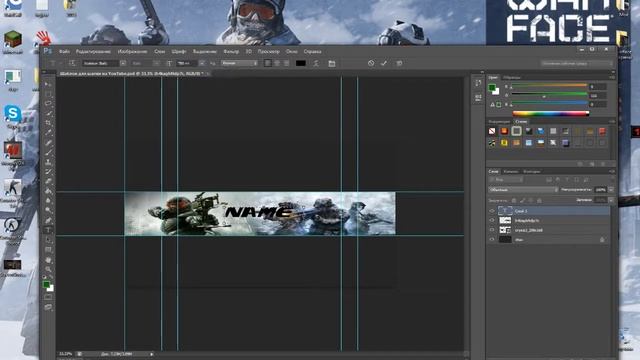The width and height of the screenshot is (640, 360).
Task: Open the layer fill slider arrow
Action: pos(611,200)
